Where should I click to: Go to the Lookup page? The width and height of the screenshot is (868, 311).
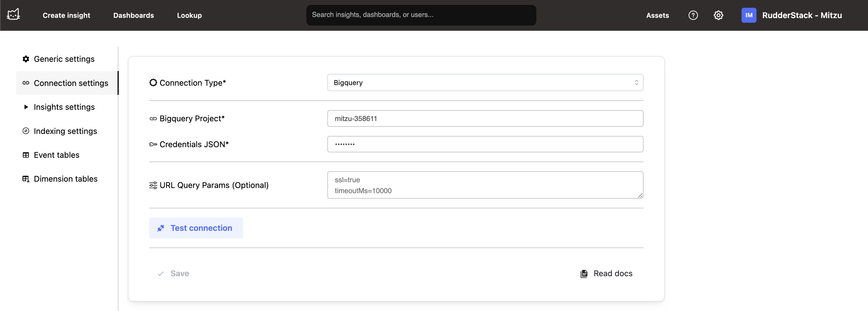tap(189, 15)
